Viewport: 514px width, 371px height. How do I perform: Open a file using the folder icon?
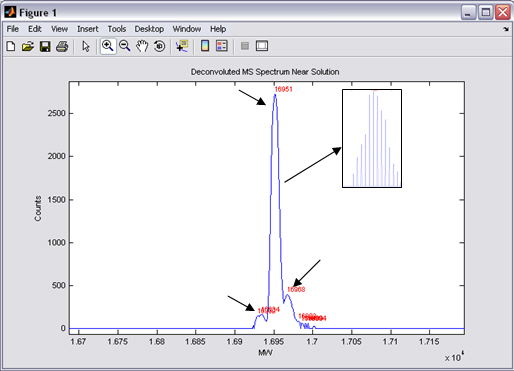[x=28, y=46]
